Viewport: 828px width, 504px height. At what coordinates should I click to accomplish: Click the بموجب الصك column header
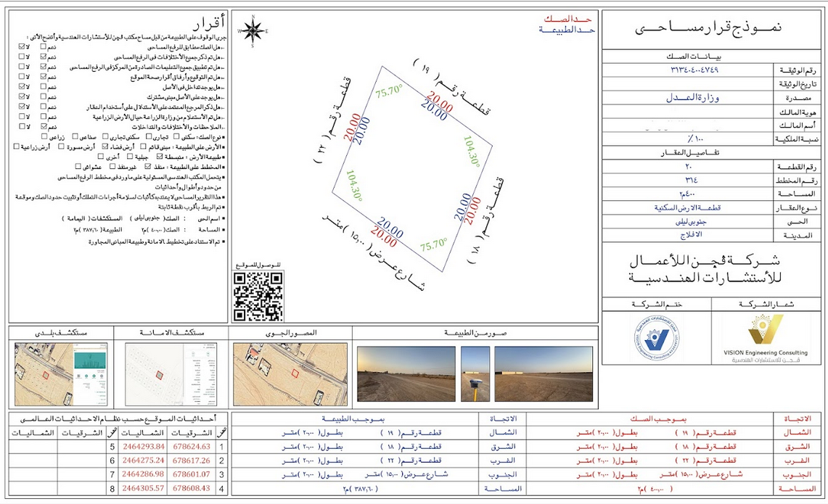tap(658, 418)
